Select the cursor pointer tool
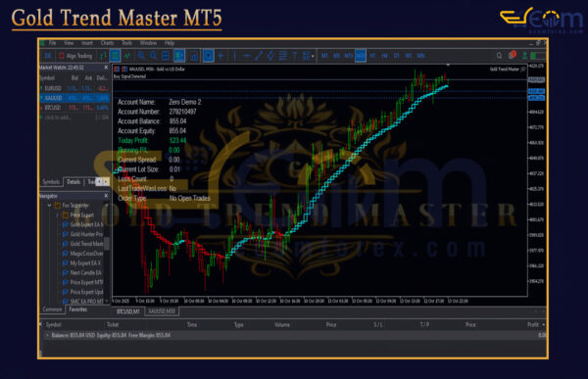 click(x=208, y=56)
